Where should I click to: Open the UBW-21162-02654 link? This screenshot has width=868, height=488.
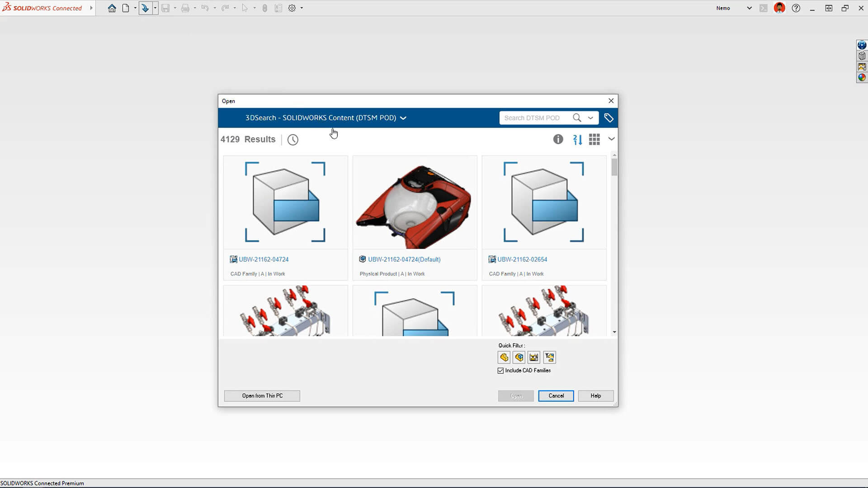point(522,259)
